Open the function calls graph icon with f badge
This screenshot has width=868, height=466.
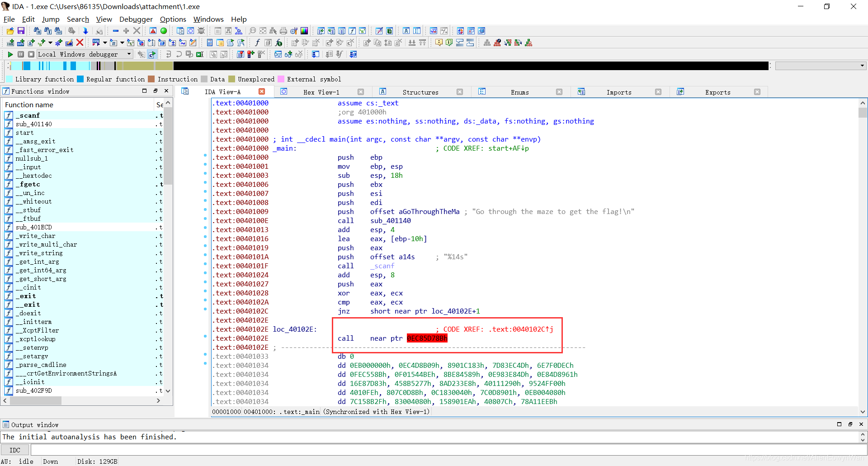click(497, 43)
